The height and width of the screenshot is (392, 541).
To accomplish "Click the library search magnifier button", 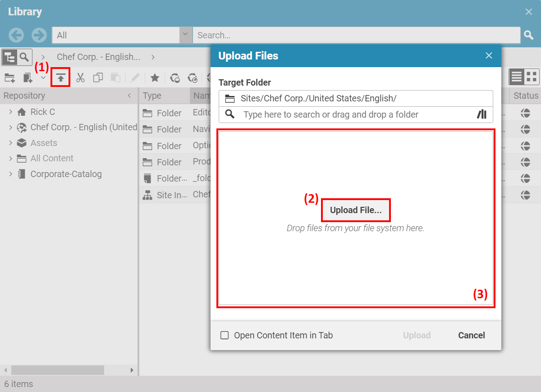I will click(529, 35).
